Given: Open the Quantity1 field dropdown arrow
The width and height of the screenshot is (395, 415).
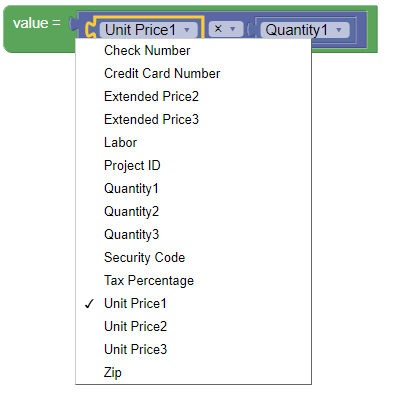Looking at the screenshot, I should [339, 30].
